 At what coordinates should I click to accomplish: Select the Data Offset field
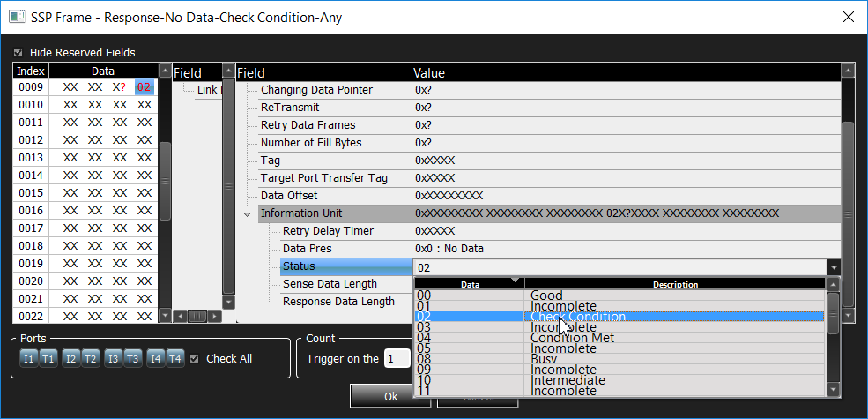335,196
